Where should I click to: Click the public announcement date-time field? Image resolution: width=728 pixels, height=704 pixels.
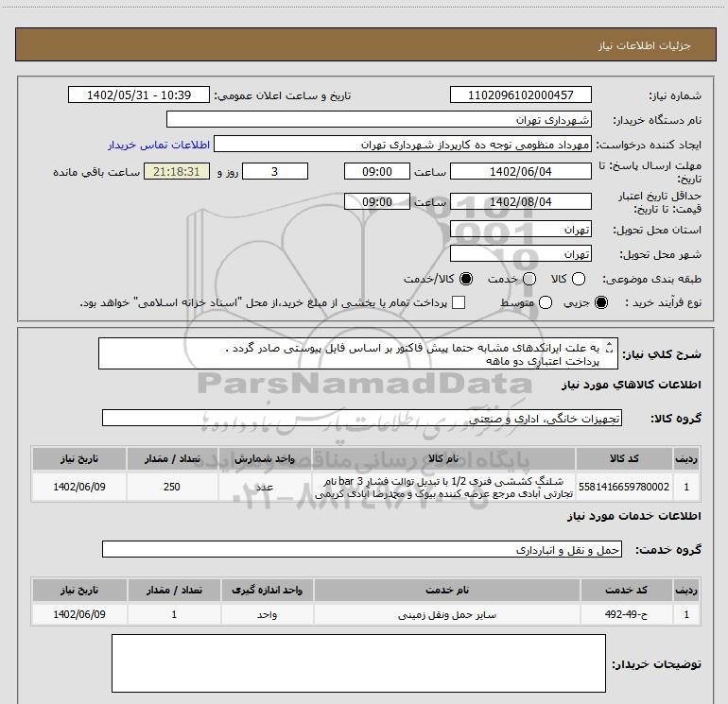(139, 94)
